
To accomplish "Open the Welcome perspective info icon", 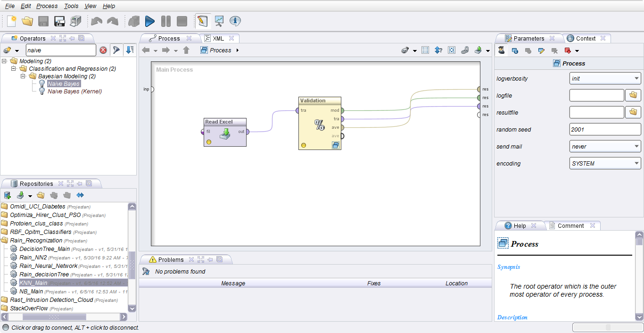I will (235, 21).
